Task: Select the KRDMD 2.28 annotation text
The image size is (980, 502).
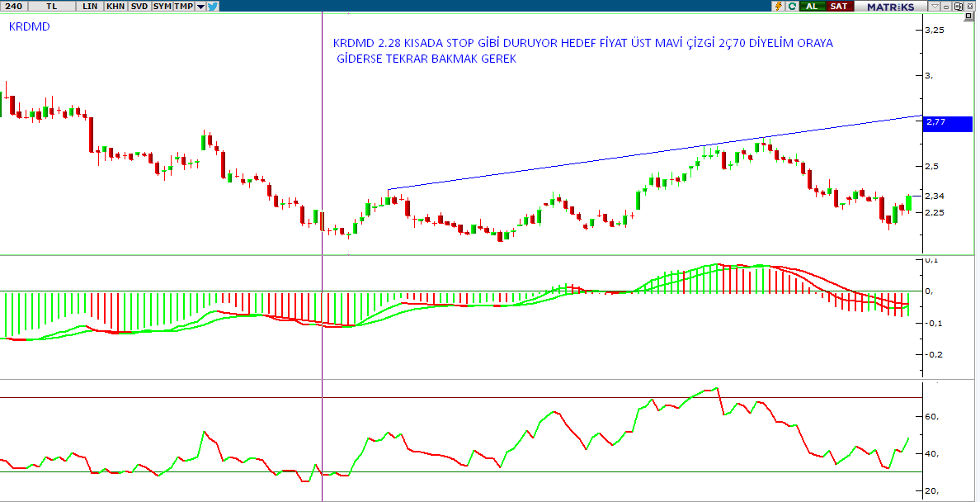Action: [x=583, y=51]
